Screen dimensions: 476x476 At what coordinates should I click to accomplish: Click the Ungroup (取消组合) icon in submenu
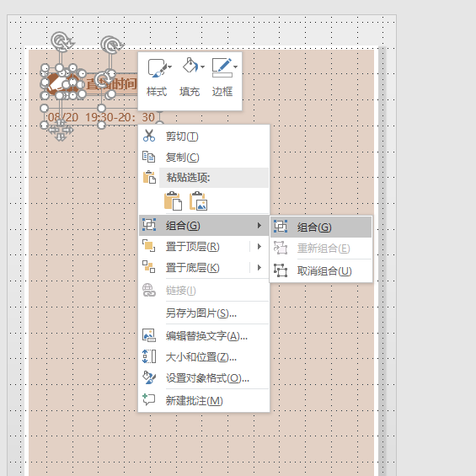281,270
